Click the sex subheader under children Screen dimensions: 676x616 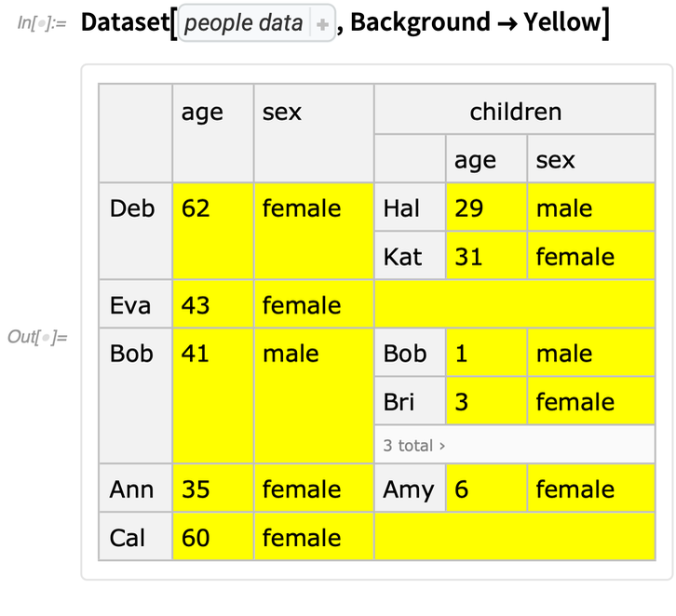(x=556, y=160)
